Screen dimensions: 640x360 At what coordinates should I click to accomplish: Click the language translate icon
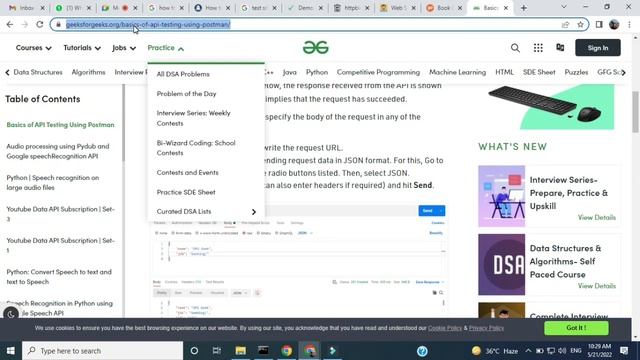coord(560,47)
